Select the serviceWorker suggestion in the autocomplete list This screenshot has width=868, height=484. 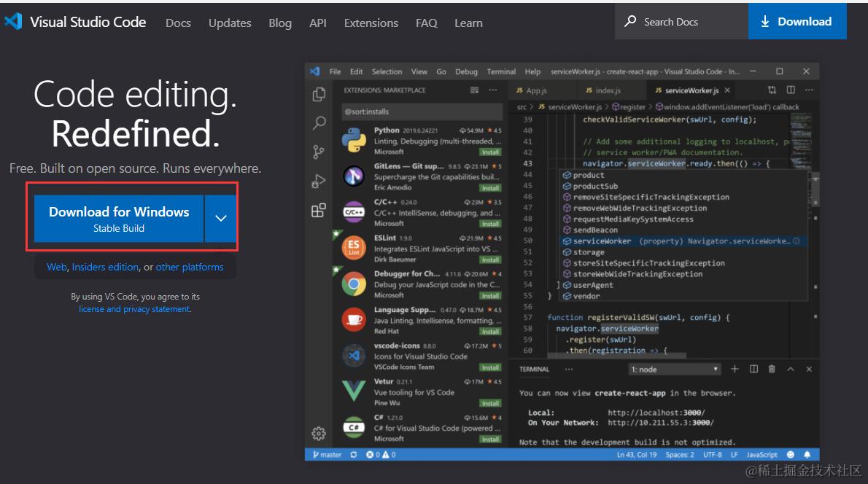[x=682, y=241]
